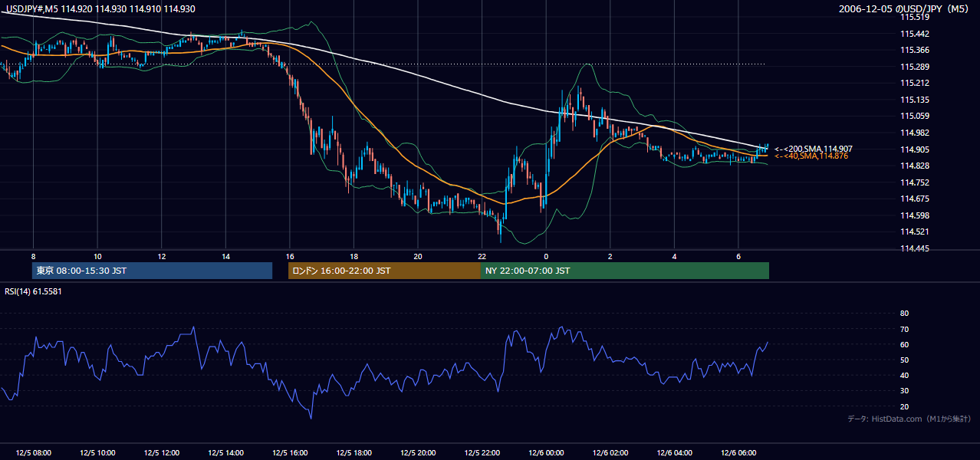The image size is (980, 460).
Task: Click the 115.135 price axis label
Action: click(915, 100)
